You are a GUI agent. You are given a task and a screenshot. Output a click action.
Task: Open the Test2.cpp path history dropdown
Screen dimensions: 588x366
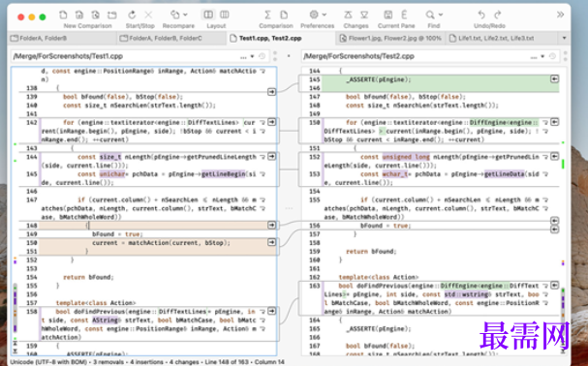(x=542, y=56)
